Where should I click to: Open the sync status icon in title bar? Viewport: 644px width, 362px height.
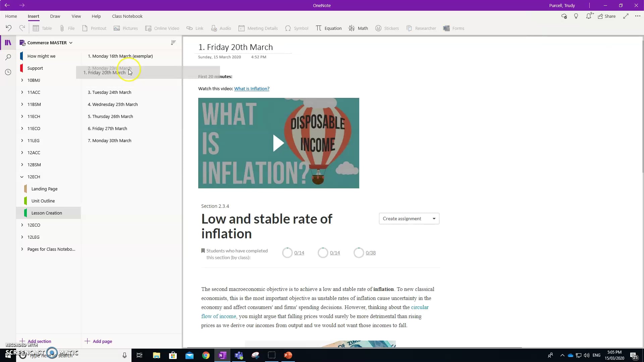coord(564,16)
